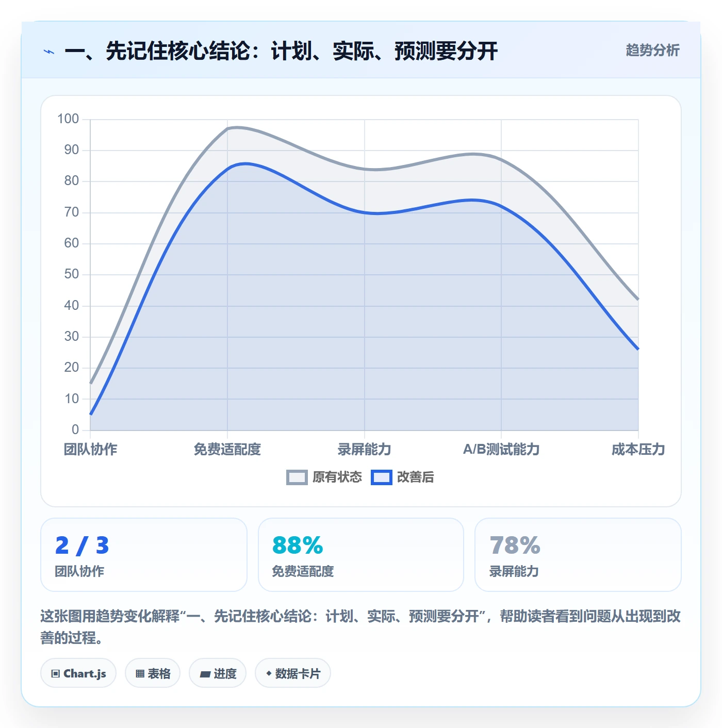Screen dimensions: 722x728
Task: Click the 成本压力 x-axis label
Action: pos(638,450)
